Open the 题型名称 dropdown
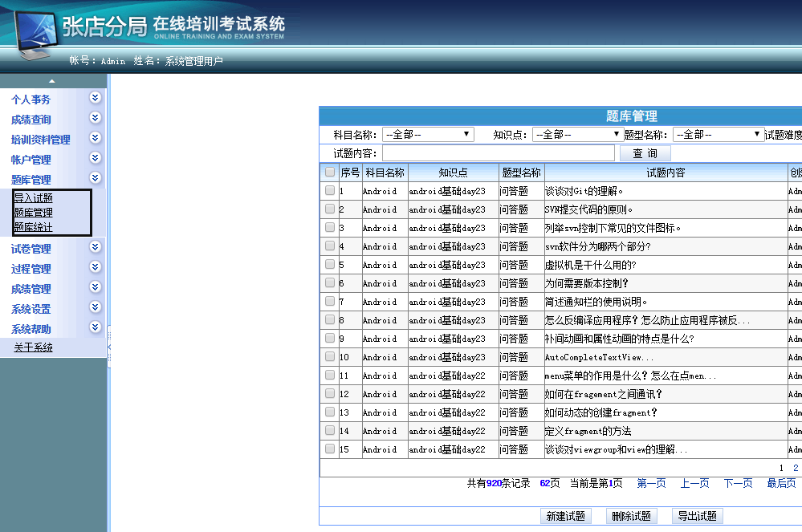 tap(718, 135)
